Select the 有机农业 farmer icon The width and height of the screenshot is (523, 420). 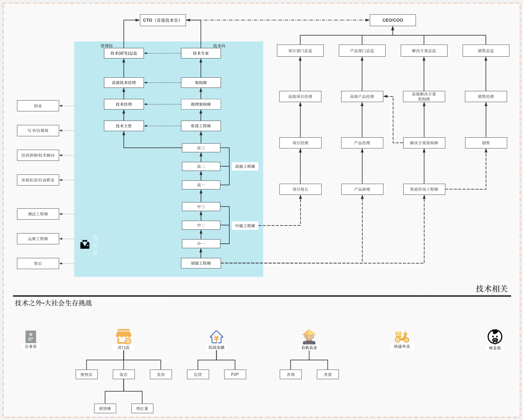pyautogui.click(x=309, y=336)
